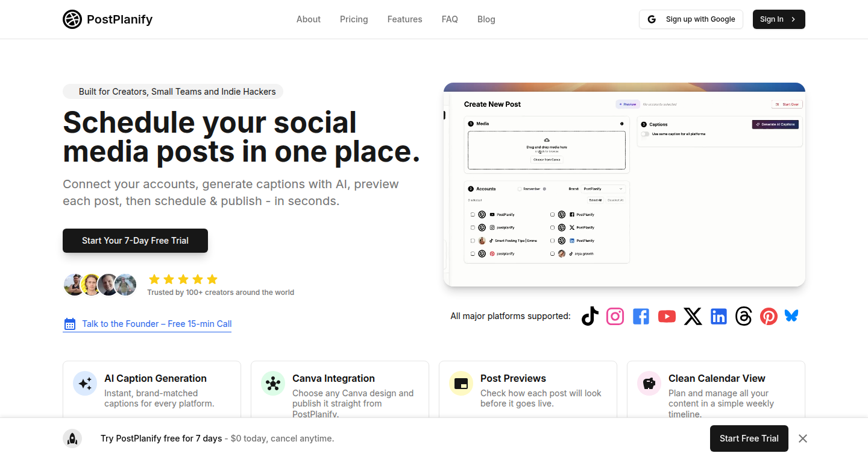Click Choose from Canva in demo
Screen dimensions: 868x459
547,160
